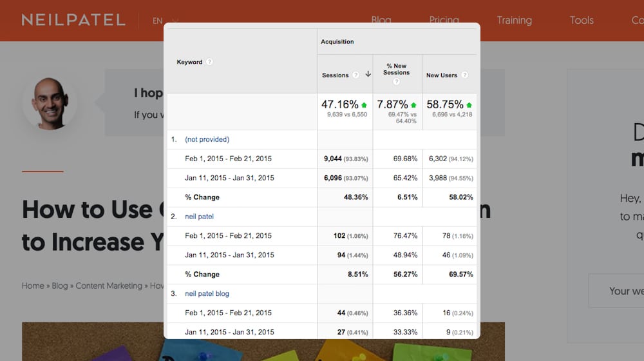Open the neil patel keyword link
This screenshot has height=361, width=644.
[x=199, y=216]
